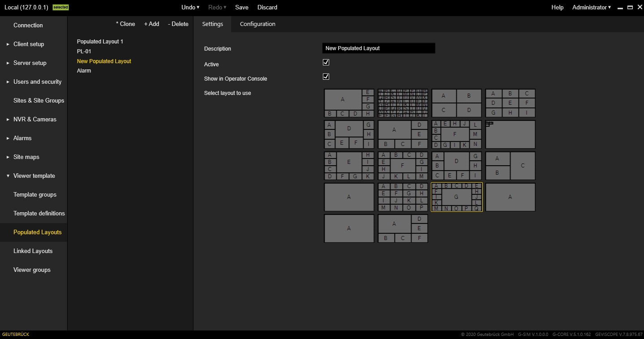Choose the 3x3 grid layout A–I
This screenshot has width=644, height=339.
[510, 103]
